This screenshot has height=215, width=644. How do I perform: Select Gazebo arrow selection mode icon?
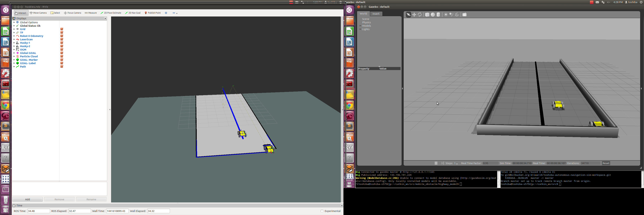tap(408, 15)
